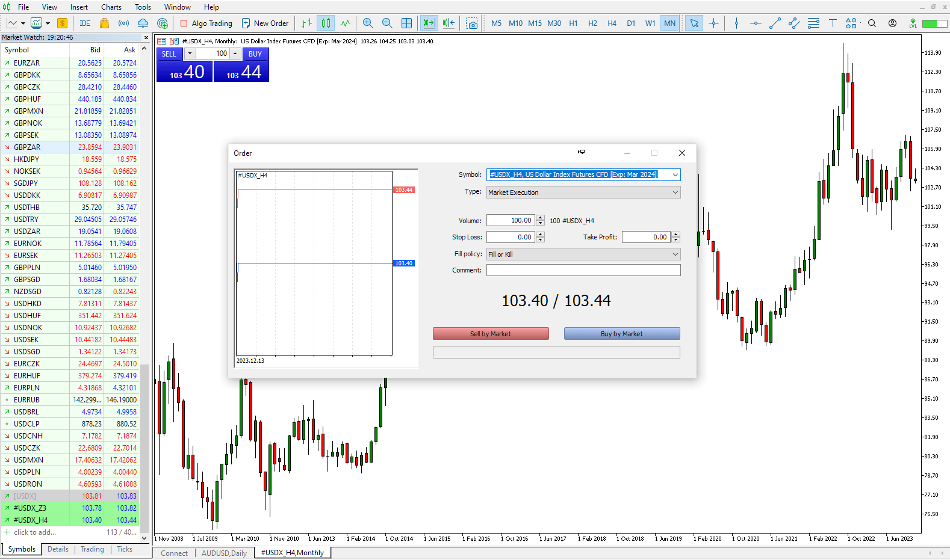This screenshot has width=950, height=560.
Task: Toggle Algo Trading on the toolbar
Action: coord(206,23)
